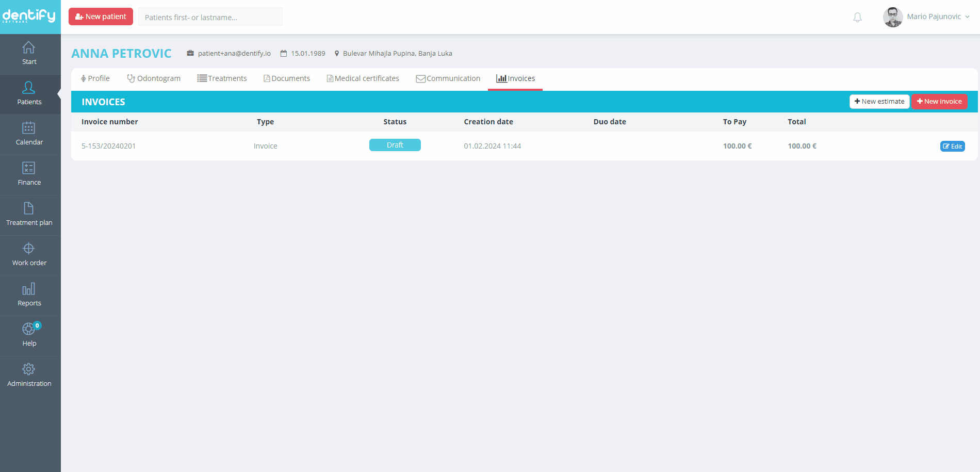
Task: Create a New estimate
Action: (x=879, y=102)
